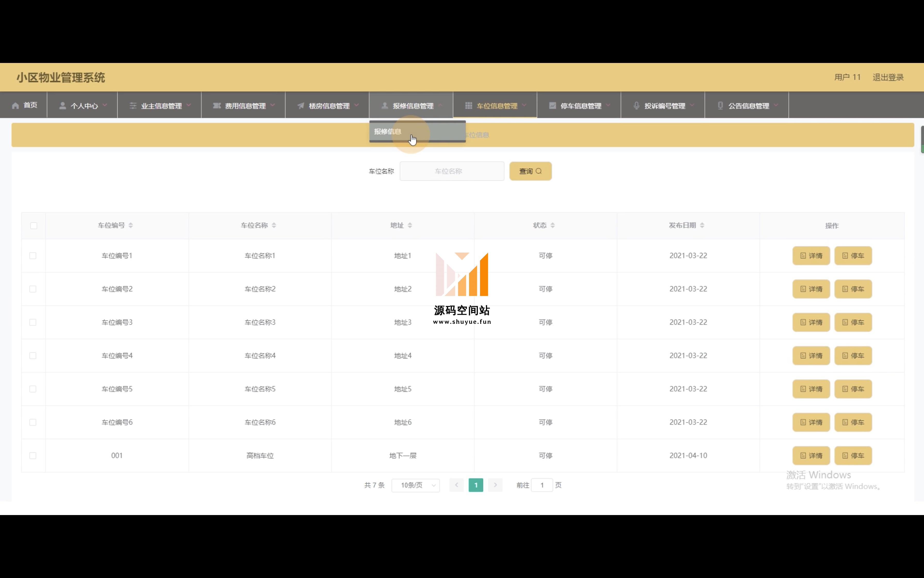Click the 小区物业管理系统 title

point(60,78)
